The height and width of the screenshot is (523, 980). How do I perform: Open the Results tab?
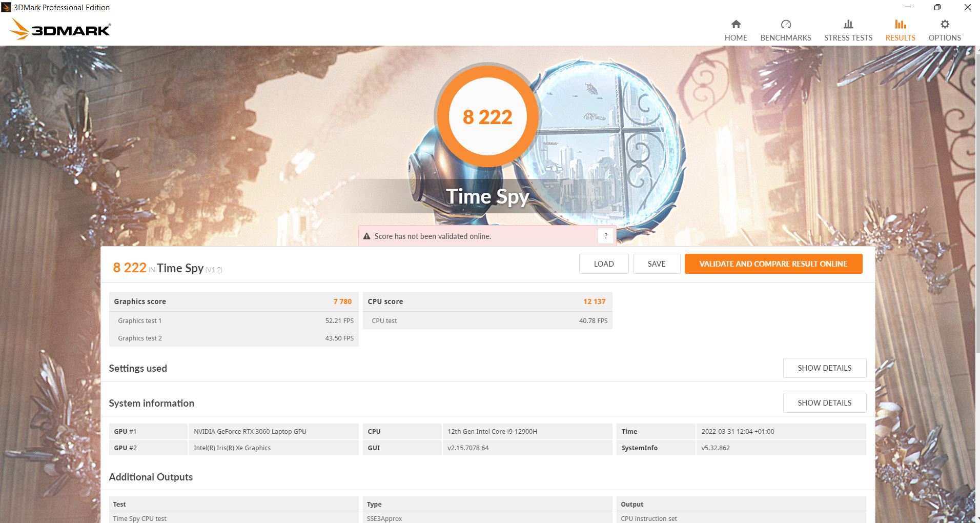click(900, 30)
